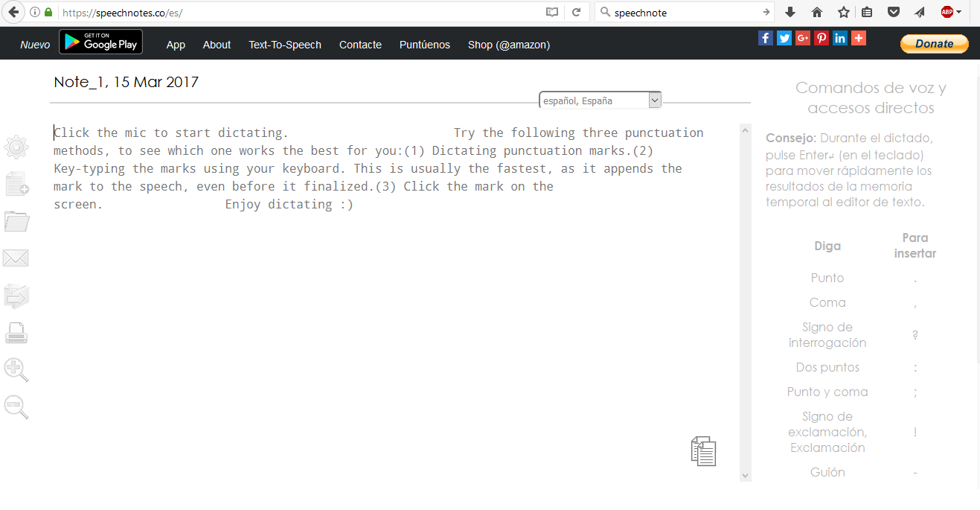Viewport: 980px width, 510px height.
Task: Copy text using the clipboard icon
Action: (703, 451)
